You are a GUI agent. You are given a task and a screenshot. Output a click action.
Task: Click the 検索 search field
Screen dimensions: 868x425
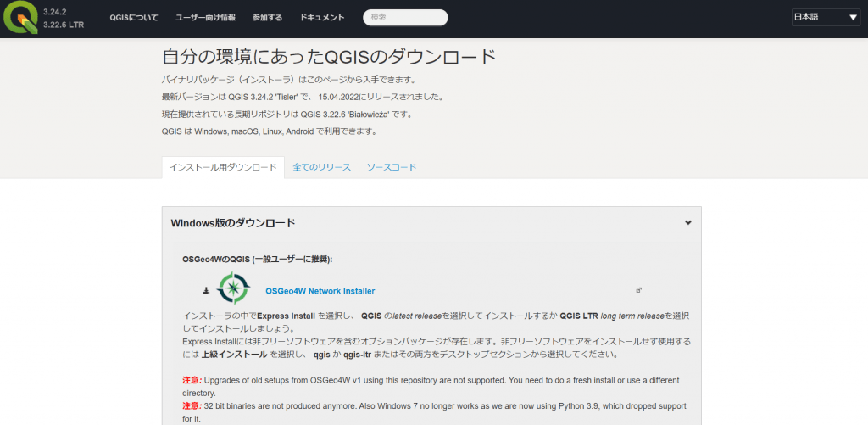(x=405, y=17)
